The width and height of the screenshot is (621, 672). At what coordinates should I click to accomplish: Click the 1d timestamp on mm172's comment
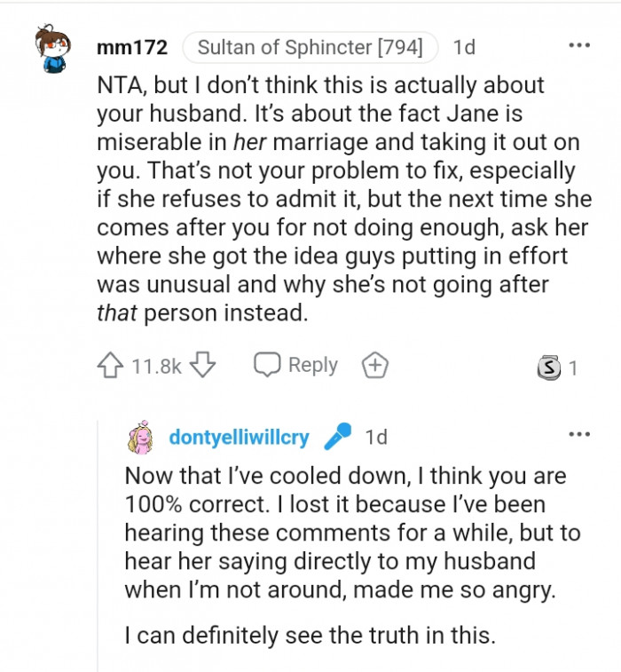point(464,46)
